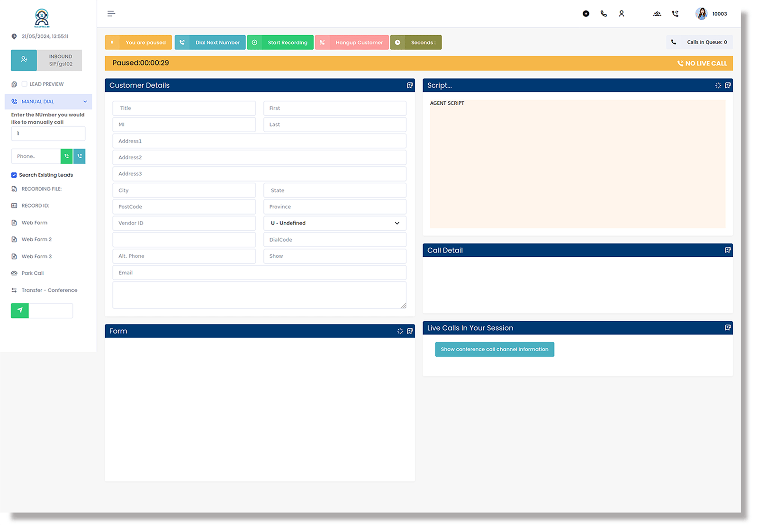Click the pause status icon in the top bar
The image size is (758, 532).
pyautogui.click(x=586, y=14)
